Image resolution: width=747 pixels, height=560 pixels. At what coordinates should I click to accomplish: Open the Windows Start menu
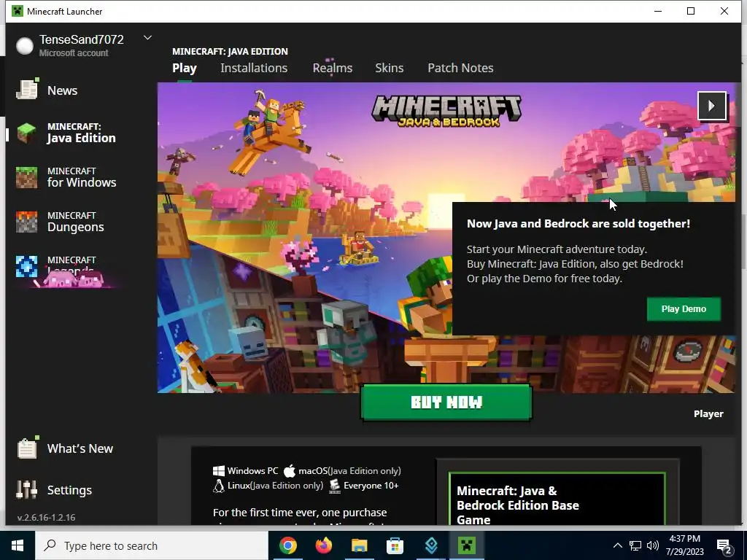[x=18, y=545]
